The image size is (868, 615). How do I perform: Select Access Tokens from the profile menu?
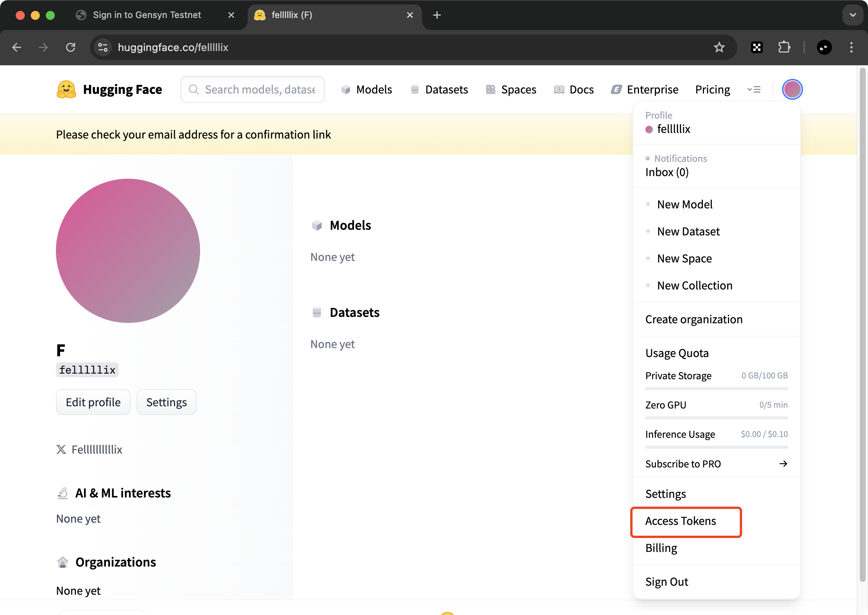[x=681, y=521]
